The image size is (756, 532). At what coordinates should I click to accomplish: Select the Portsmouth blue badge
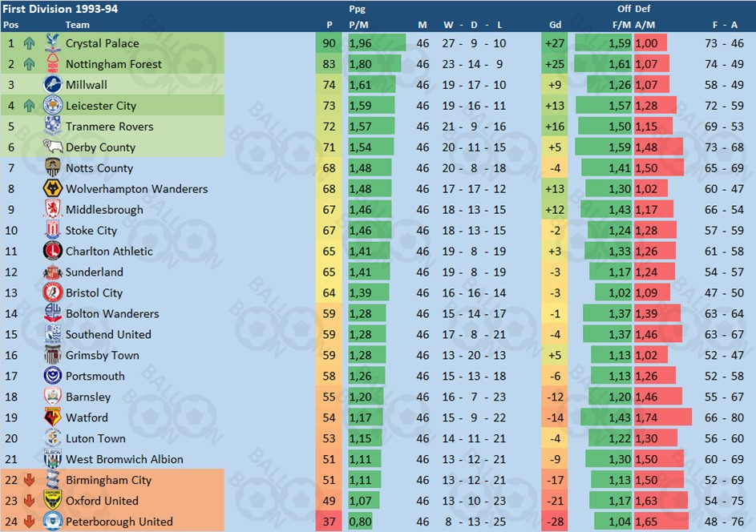(52, 376)
